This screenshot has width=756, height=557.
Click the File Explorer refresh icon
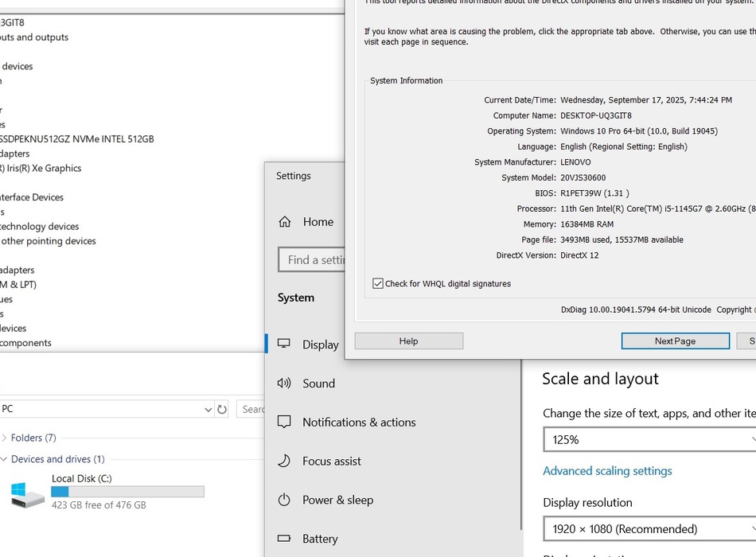point(222,409)
